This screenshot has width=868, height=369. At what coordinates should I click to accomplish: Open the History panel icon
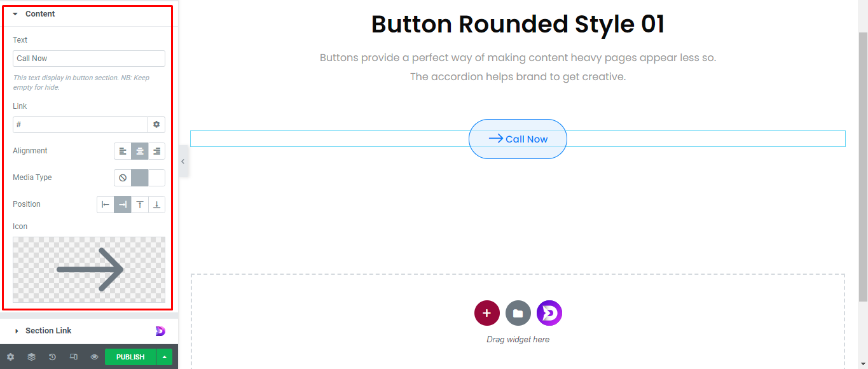(52, 357)
